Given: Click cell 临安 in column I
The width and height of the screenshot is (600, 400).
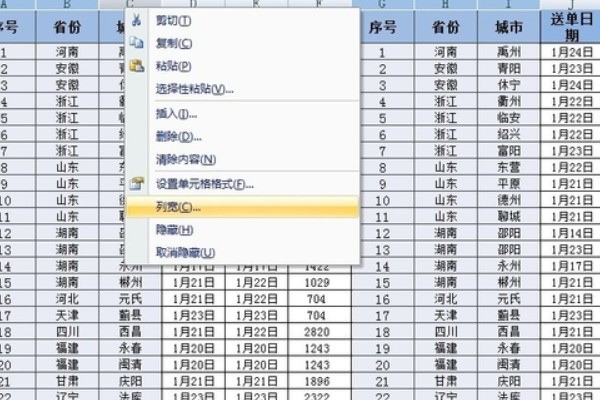Looking at the screenshot, I should (509, 118).
